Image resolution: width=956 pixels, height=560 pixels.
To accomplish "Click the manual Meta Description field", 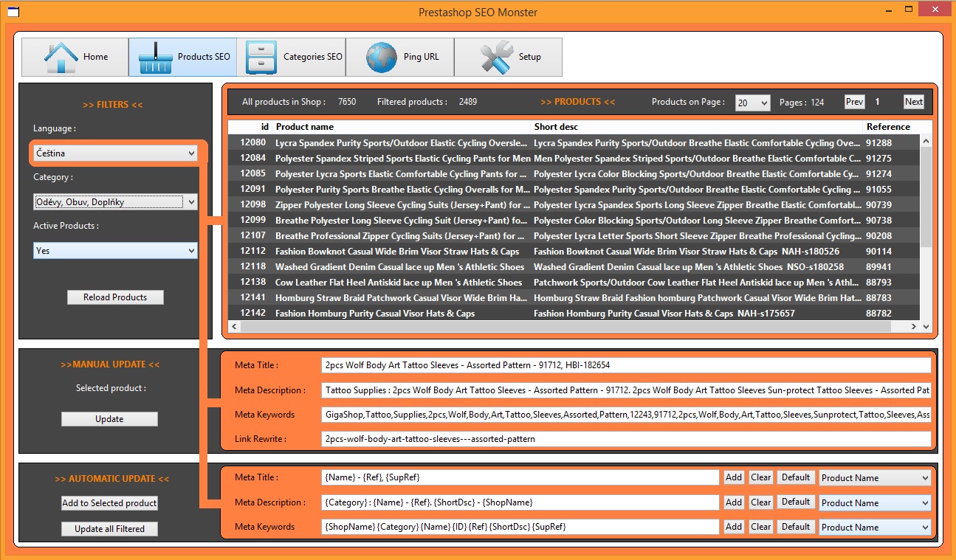I will 627,390.
